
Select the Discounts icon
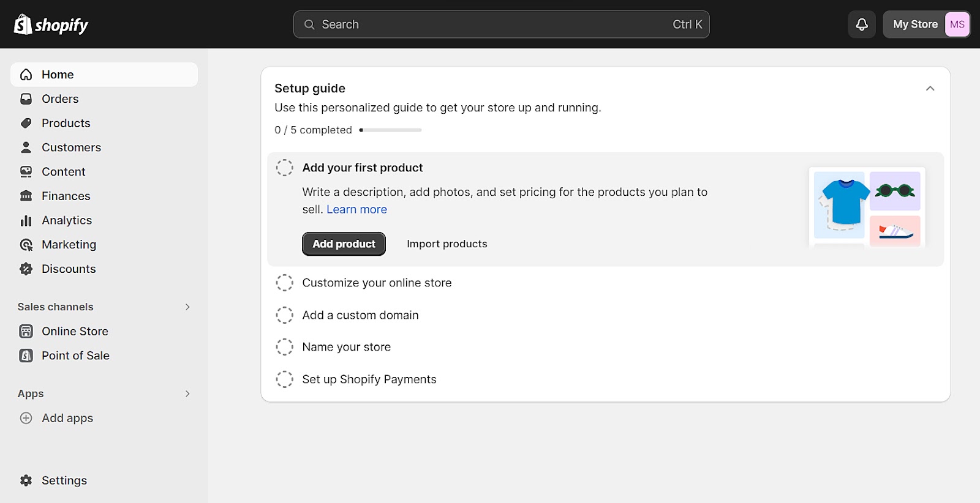point(26,269)
